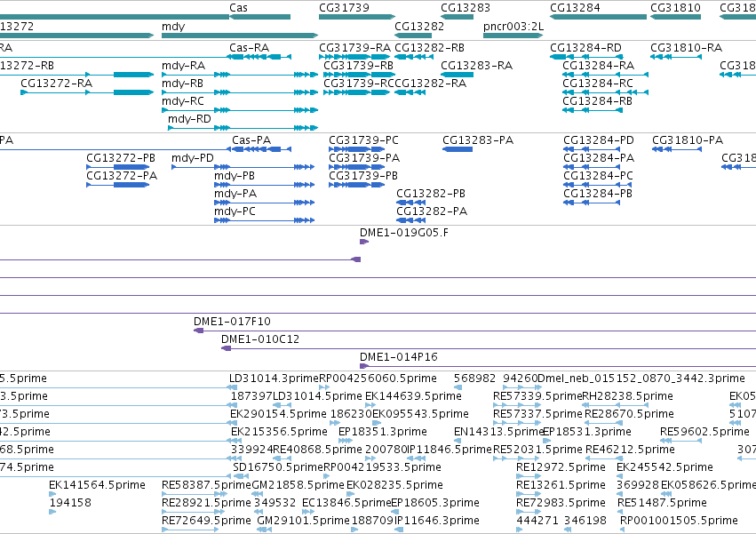
Task: Click the Cas-RA transcript
Action: coord(260,57)
